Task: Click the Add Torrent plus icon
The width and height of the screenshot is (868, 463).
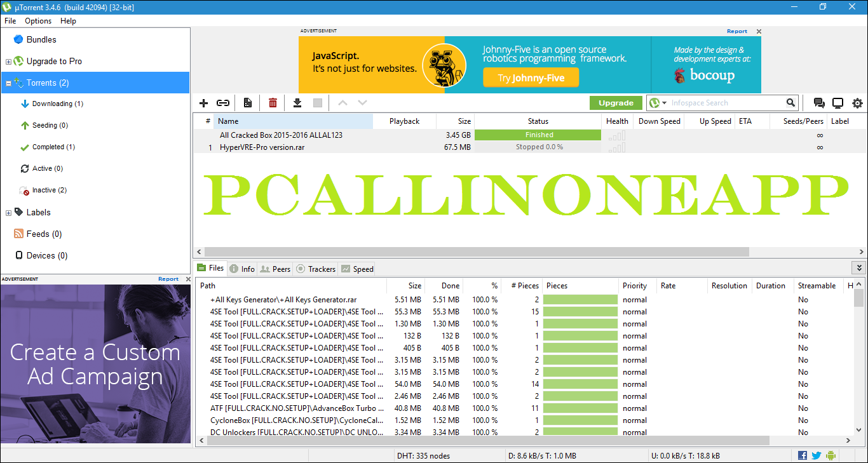Action: pyautogui.click(x=204, y=103)
